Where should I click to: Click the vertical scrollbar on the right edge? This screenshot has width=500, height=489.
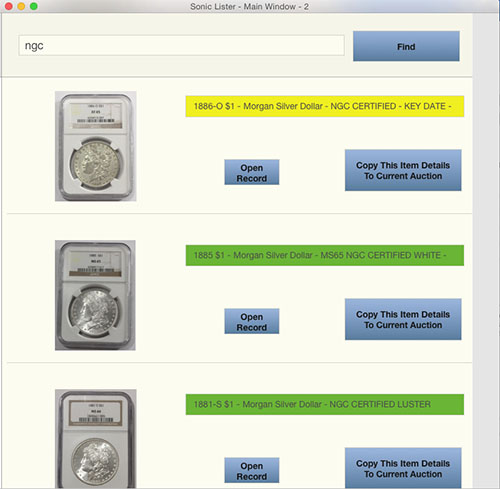coord(486,251)
